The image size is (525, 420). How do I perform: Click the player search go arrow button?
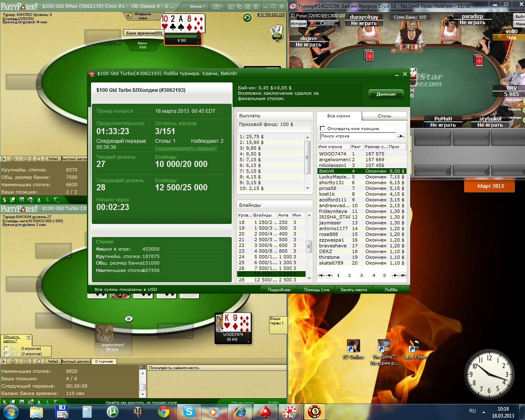coord(401,136)
